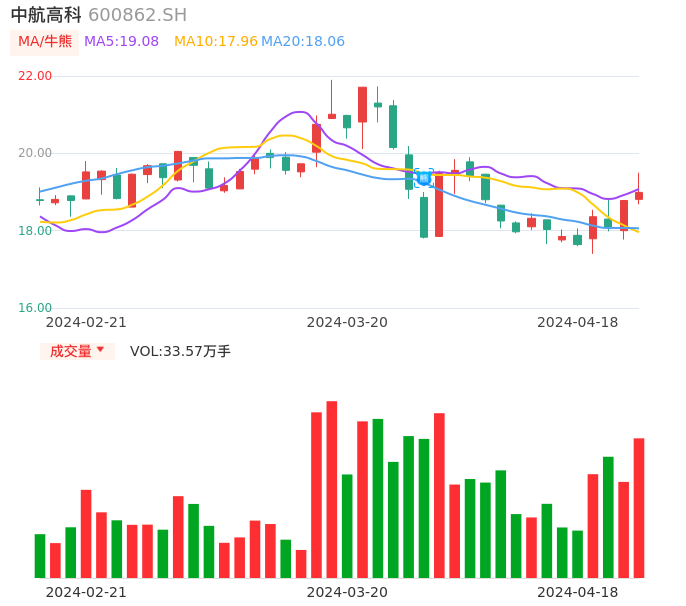
Task: Click the tall red candlestick right of bear marker
Action: pyautogui.click(x=439, y=206)
